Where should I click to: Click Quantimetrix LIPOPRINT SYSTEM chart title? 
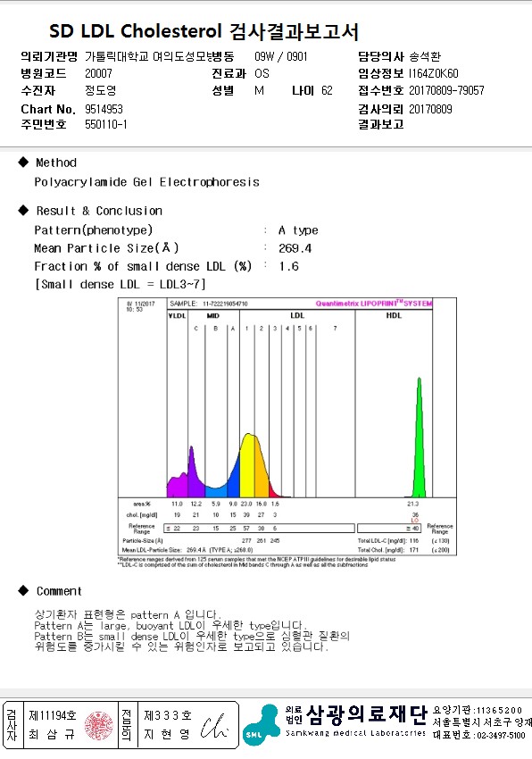click(374, 303)
